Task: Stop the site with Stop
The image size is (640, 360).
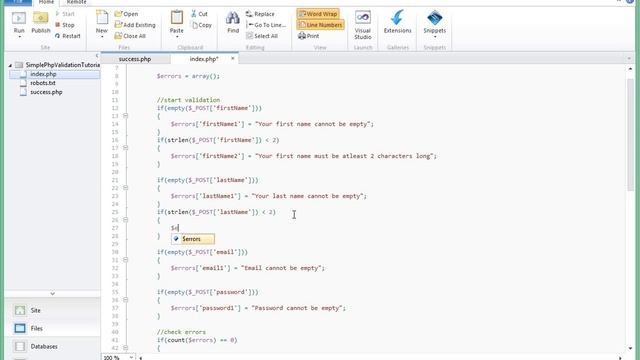Action: (64, 25)
